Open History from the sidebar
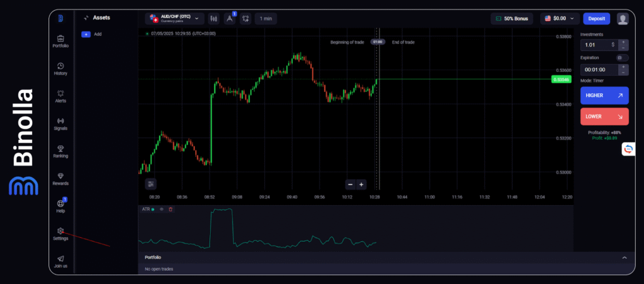 pyautogui.click(x=60, y=68)
